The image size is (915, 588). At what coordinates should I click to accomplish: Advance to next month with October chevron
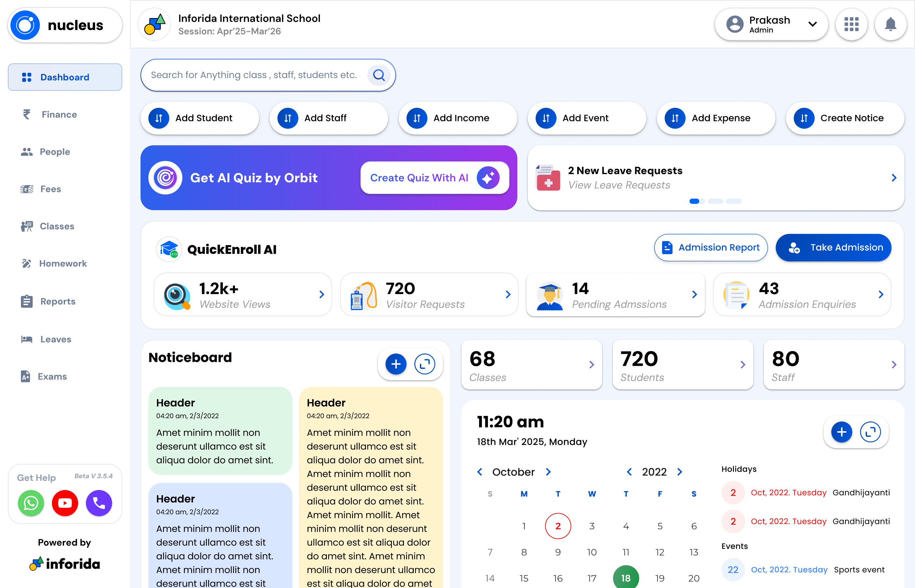point(549,472)
